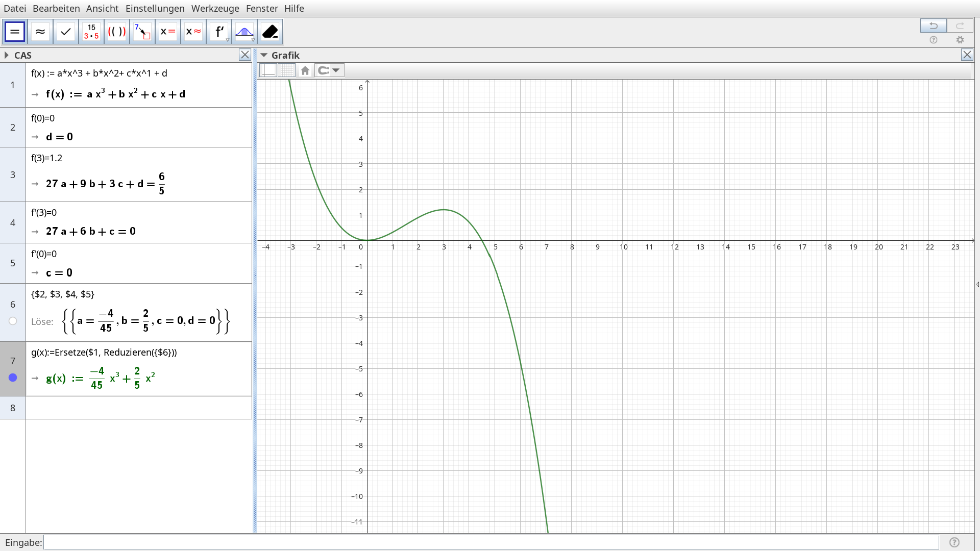Click the home icon to reset view
980x551 pixels.
click(305, 70)
